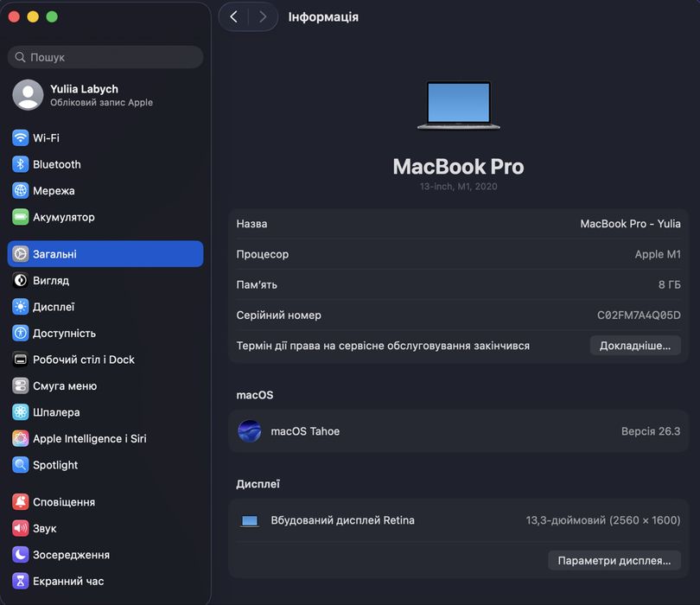Select the Spotlight sidebar label
The width and height of the screenshot is (700, 605).
[x=55, y=465]
